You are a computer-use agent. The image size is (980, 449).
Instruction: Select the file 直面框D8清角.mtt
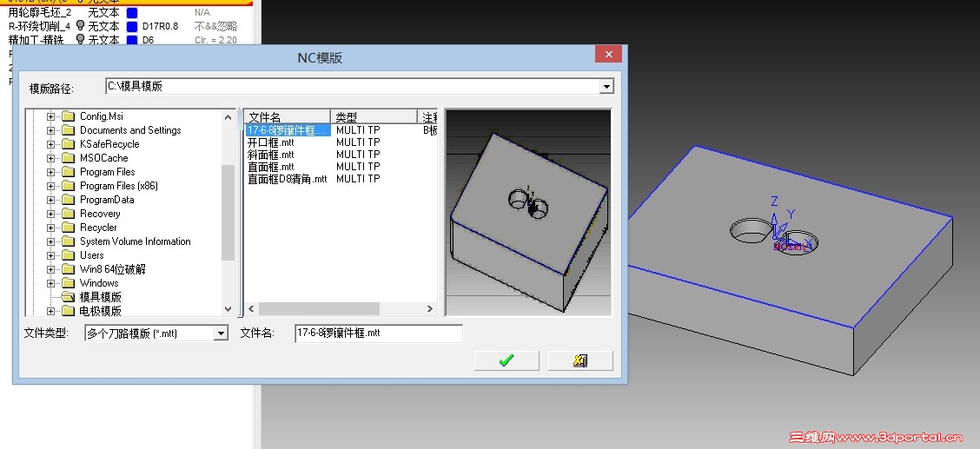click(x=287, y=179)
